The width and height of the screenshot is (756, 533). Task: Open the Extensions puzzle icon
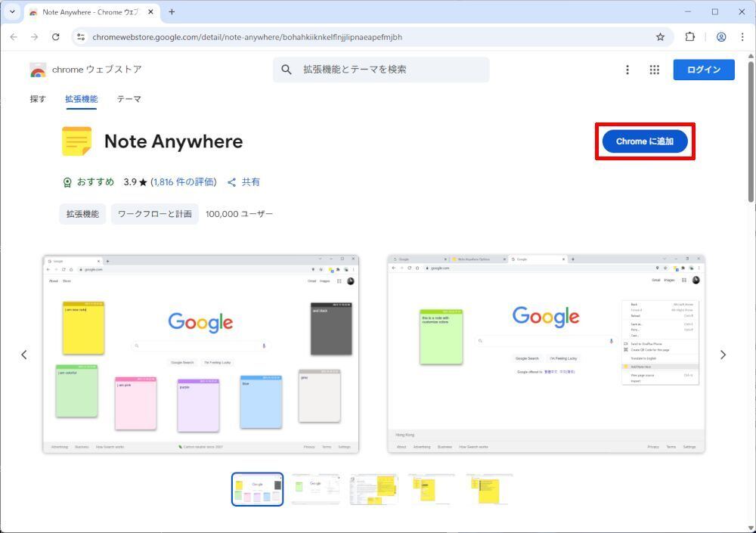(x=690, y=37)
